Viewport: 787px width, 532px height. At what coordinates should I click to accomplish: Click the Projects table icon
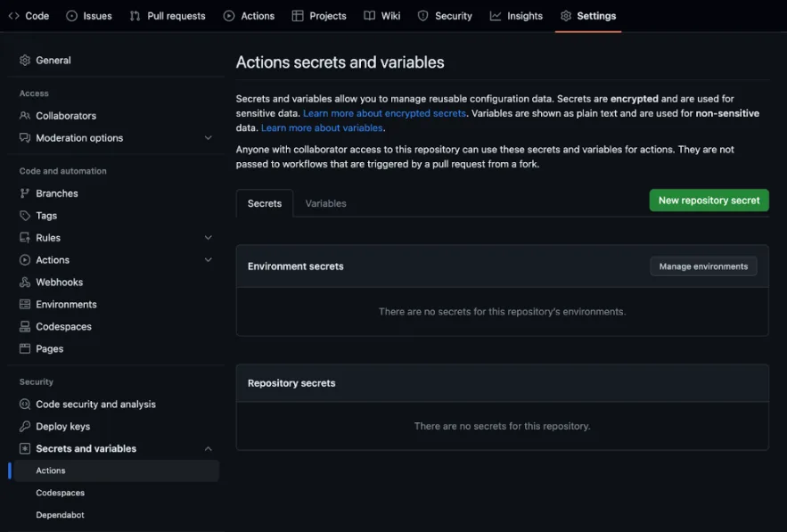(x=298, y=16)
